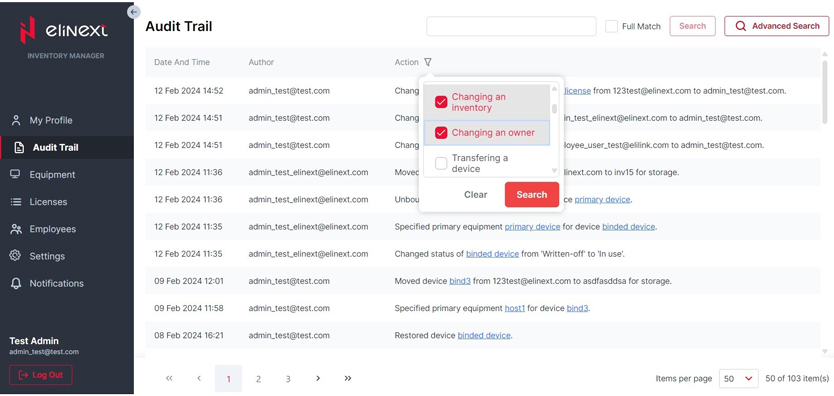
Task: Click the Licenses list icon
Action: [16, 202]
